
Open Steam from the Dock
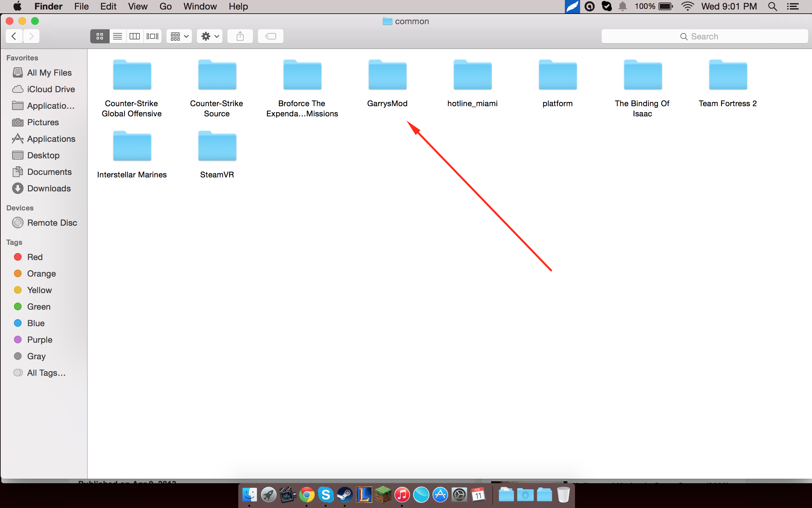tap(345, 495)
